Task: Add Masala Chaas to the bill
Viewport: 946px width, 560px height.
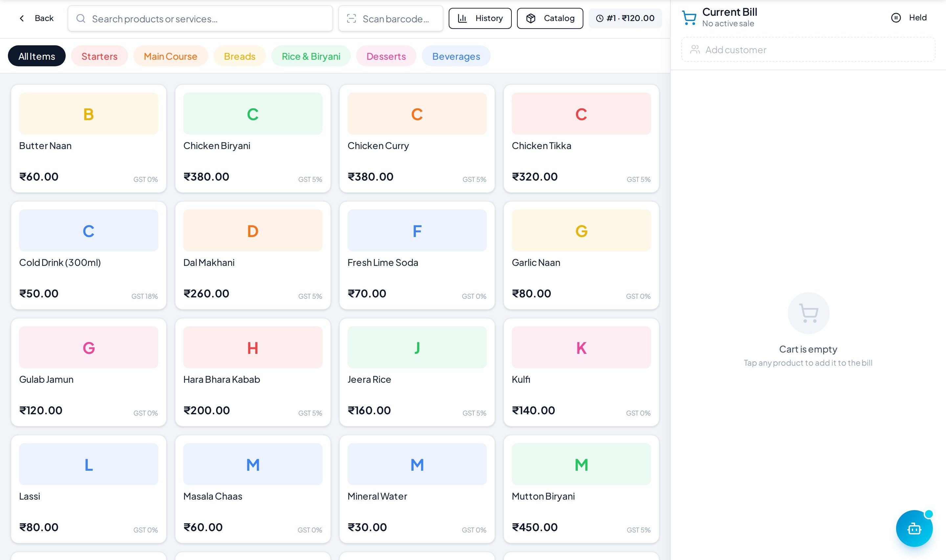Action: pos(253,489)
